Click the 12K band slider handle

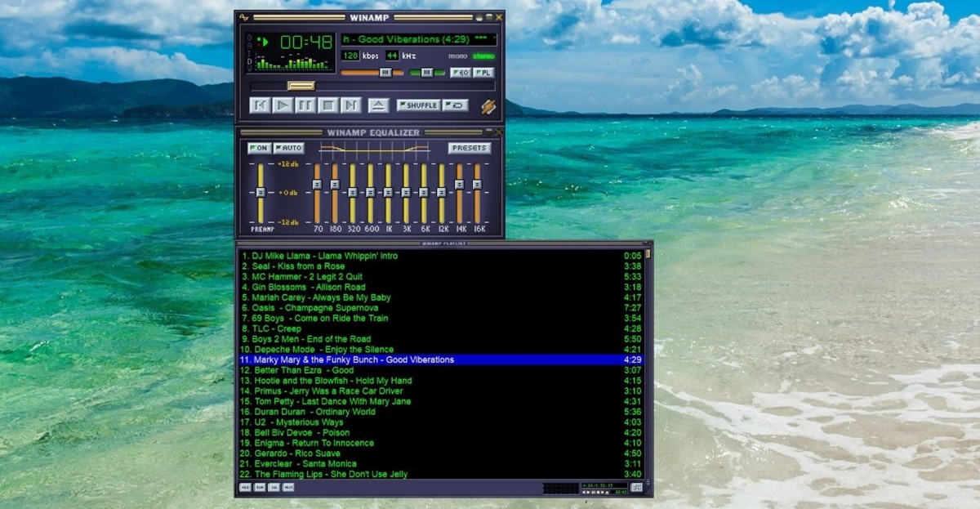(x=442, y=193)
